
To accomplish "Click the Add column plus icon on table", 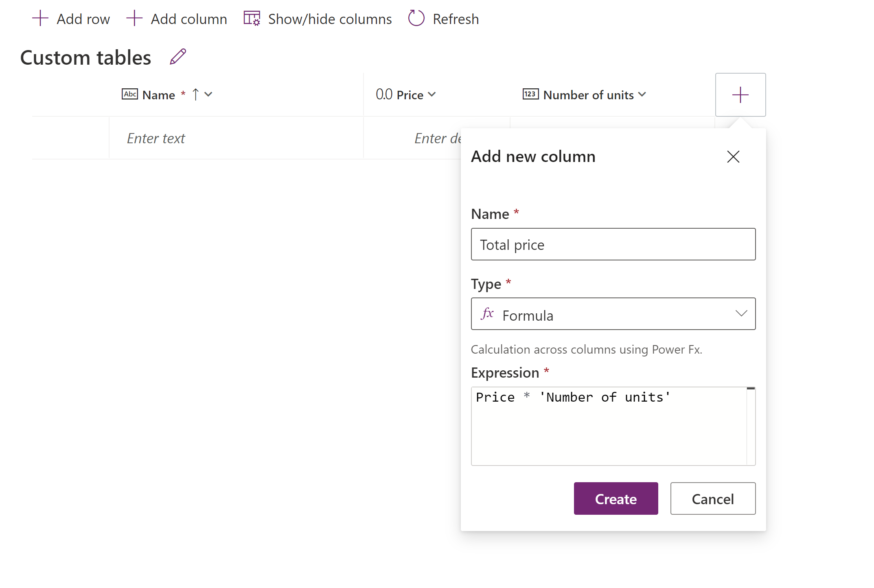I will tap(740, 94).
